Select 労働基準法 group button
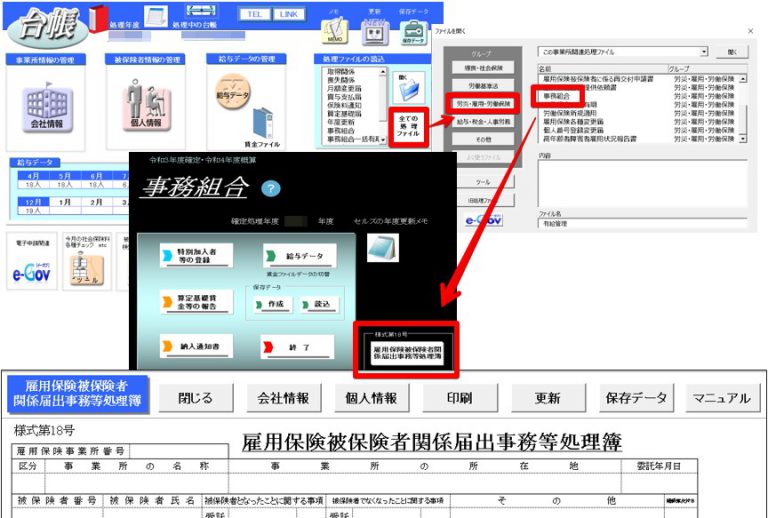768x518 pixels. click(x=483, y=86)
